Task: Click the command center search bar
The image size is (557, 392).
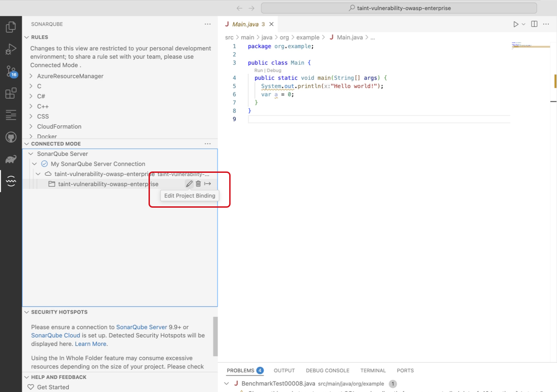Action: coord(399,8)
